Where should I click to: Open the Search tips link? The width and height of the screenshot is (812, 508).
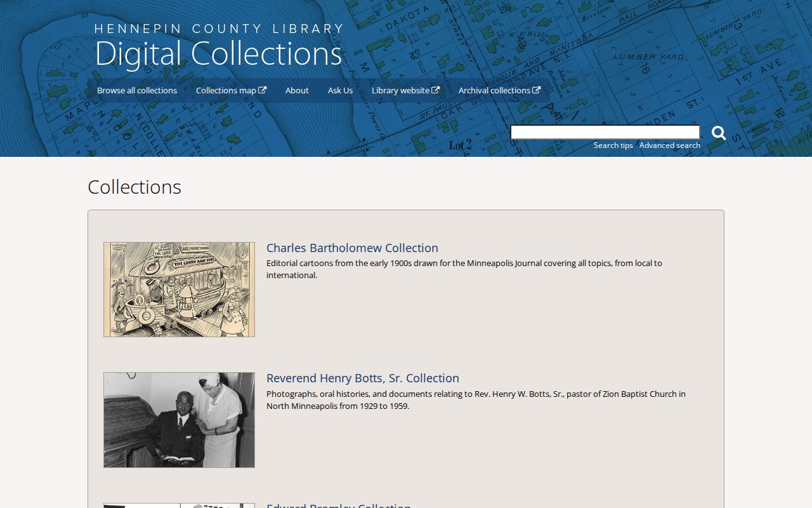pyautogui.click(x=613, y=145)
